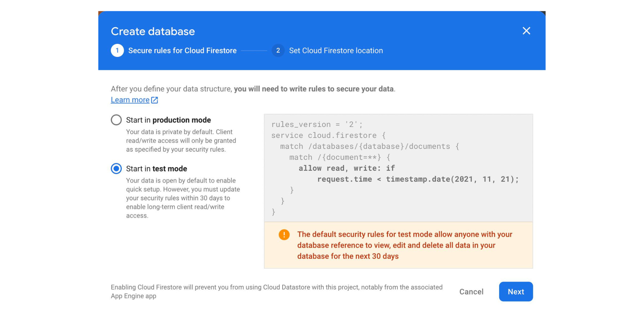
Task: Close the Create database dialog
Action: pos(526,31)
